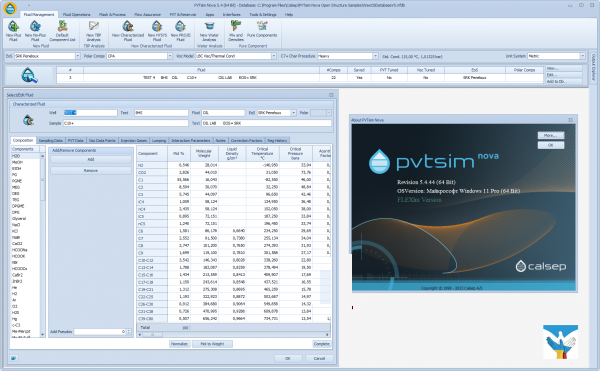
Task: Switch to Sampling Data tab
Action: click(51, 141)
